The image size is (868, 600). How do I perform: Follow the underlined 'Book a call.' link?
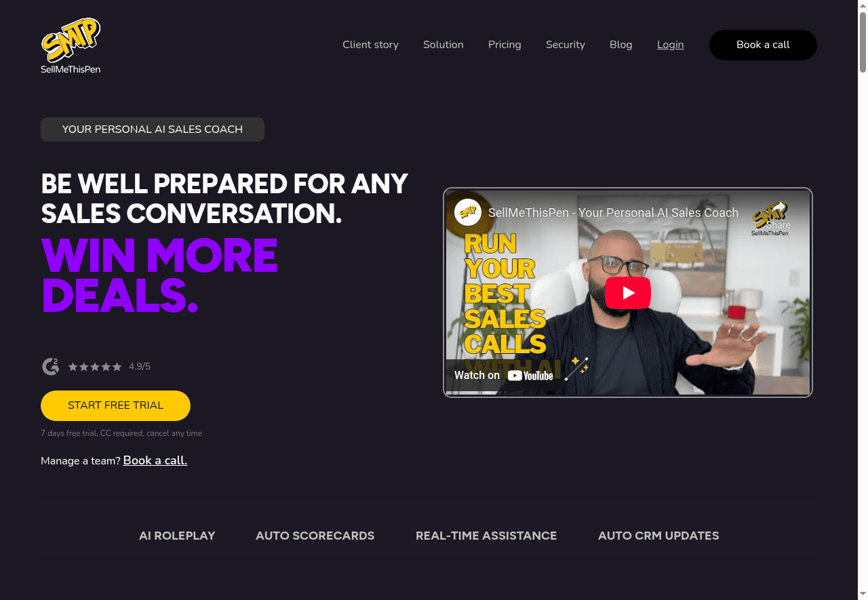pyautogui.click(x=155, y=460)
